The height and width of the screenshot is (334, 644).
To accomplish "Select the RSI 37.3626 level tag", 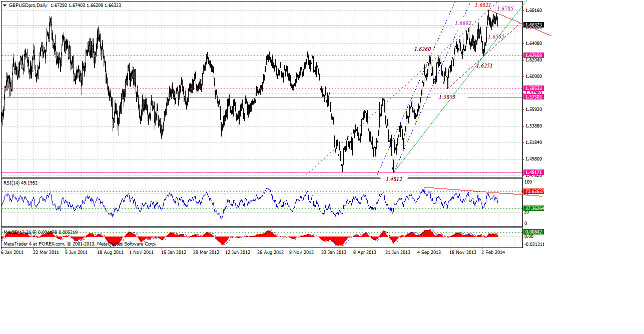I will [533, 208].
